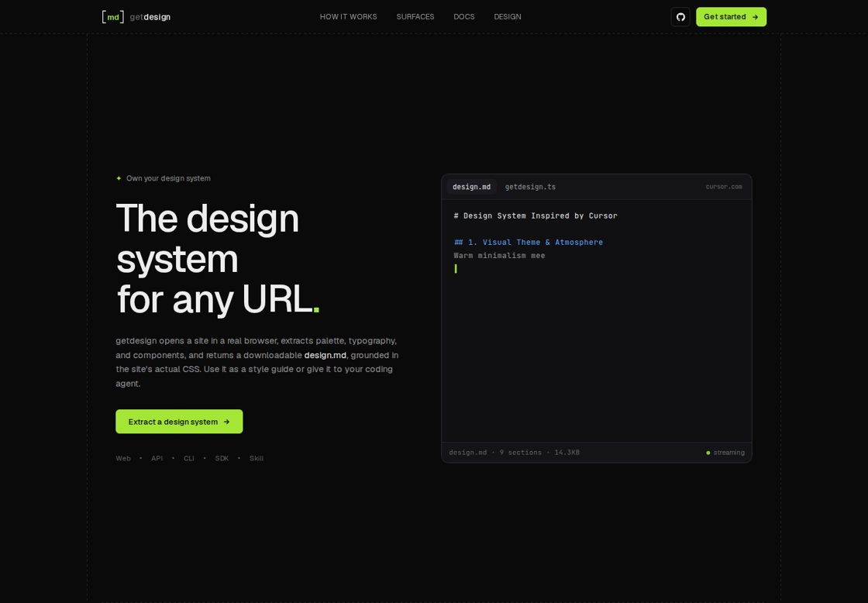Click the '## 1. Visual Theme & Atmosphere' heading
Screen dimensions: 868x603
pos(529,242)
